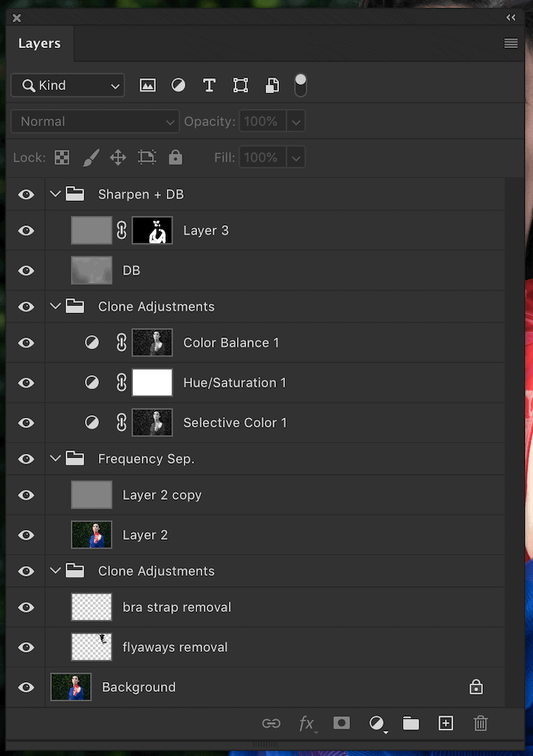The width and height of the screenshot is (533, 756).
Task: Hide the Background layer
Action: pyautogui.click(x=27, y=687)
